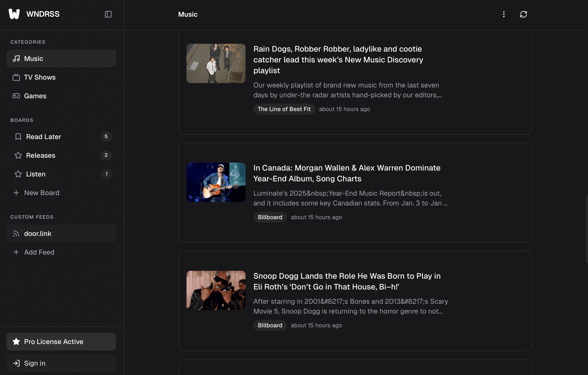Open the Games category gamepad icon
Viewport: 588px width, 375px height.
[17, 96]
